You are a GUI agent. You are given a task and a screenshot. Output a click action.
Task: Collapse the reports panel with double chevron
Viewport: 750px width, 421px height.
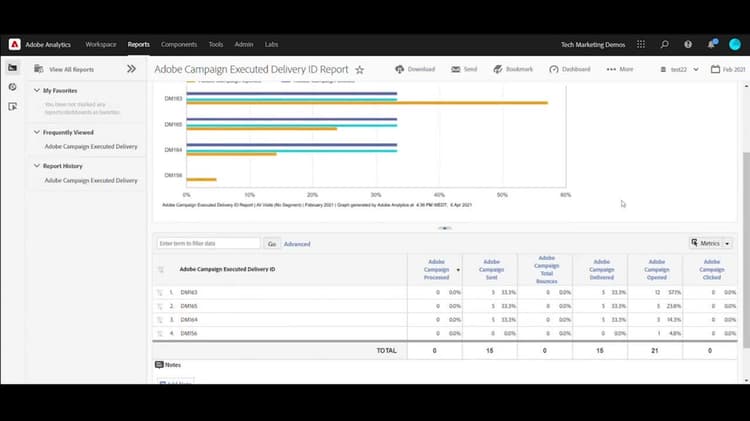[x=131, y=69]
